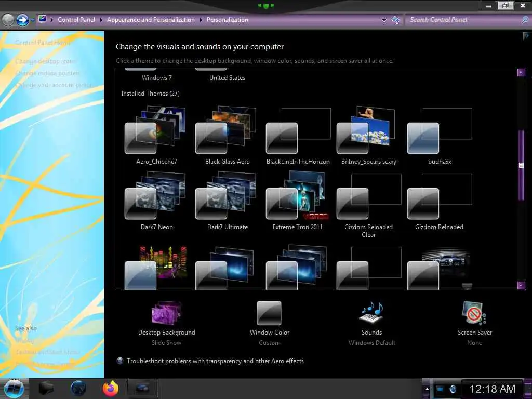Click the themes list scroll up arrow
532x399 pixels.
point(521,72)
